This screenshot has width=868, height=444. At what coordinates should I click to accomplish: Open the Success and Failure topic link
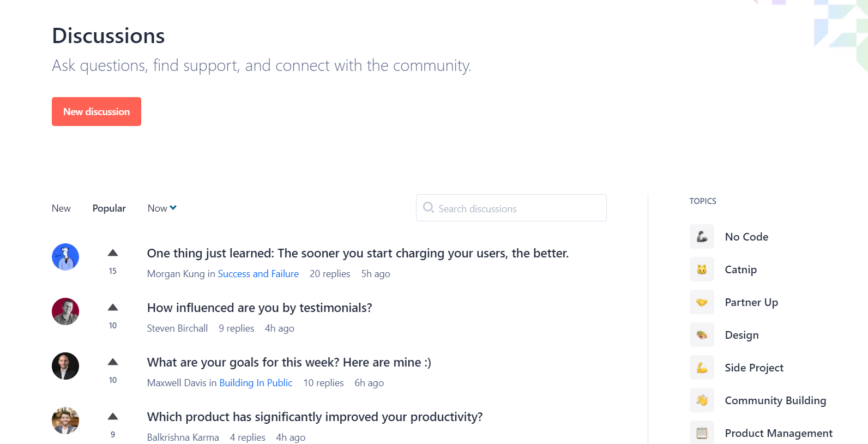(258, 274)
